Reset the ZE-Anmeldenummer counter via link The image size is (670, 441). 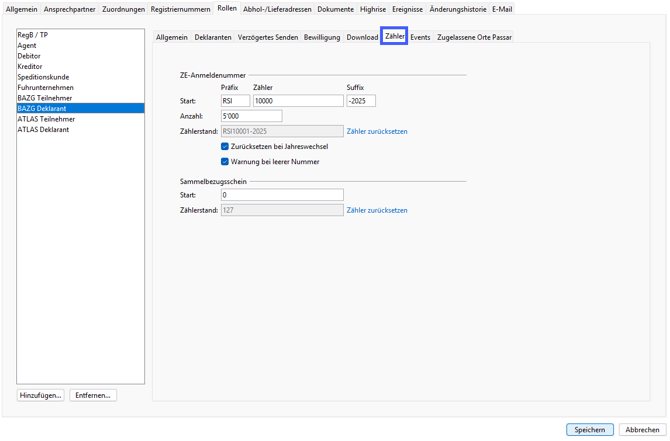pos(377,131)
